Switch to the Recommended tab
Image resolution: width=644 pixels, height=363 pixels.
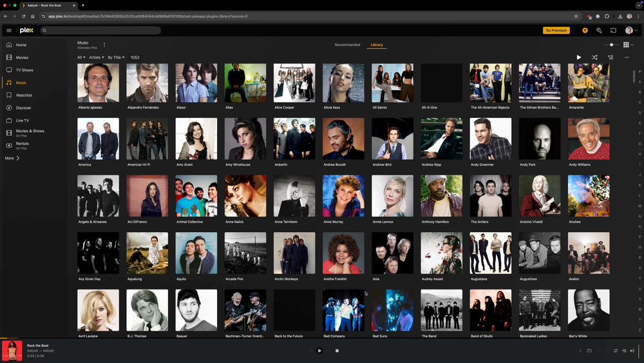(x=347, y=45)
